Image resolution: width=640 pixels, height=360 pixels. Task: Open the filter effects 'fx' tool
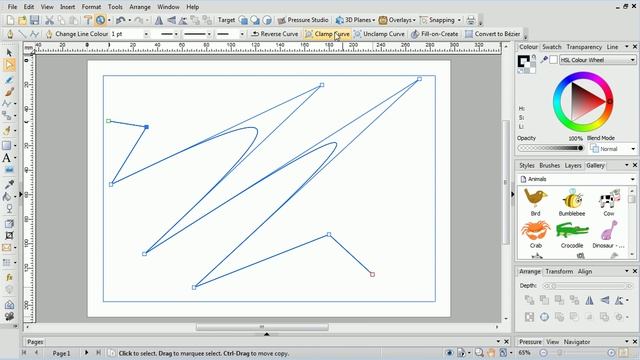click(x=9, y=277)
